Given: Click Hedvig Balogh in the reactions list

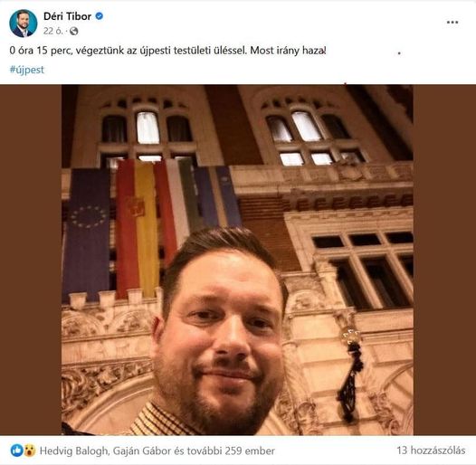Looking at the screenshot, I should tap(74, 451).
